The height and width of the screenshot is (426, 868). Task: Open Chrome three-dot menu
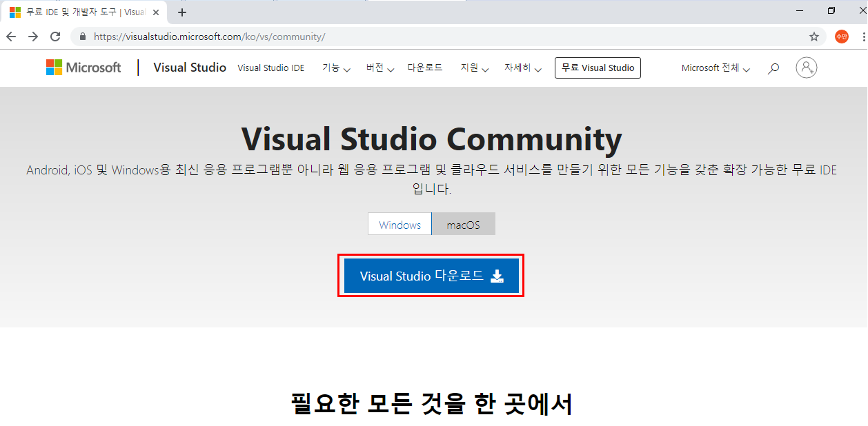point(862,37)
